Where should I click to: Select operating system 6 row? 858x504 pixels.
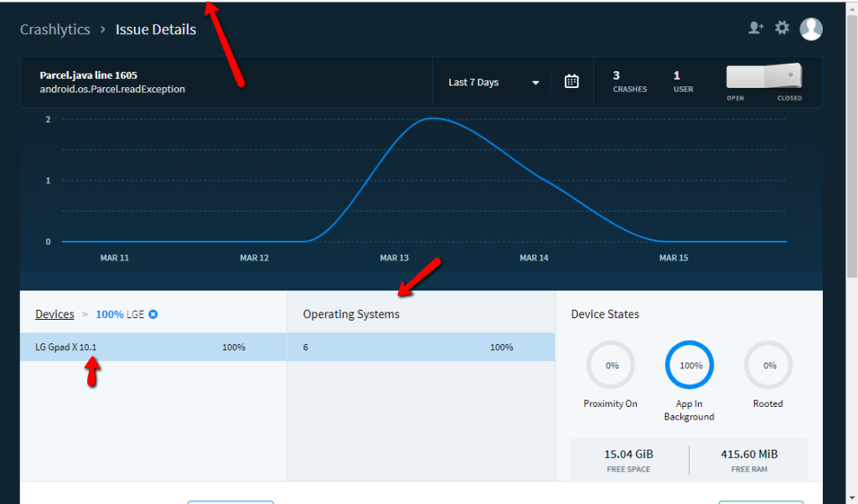pyautogui.click(x=421, y=347)
